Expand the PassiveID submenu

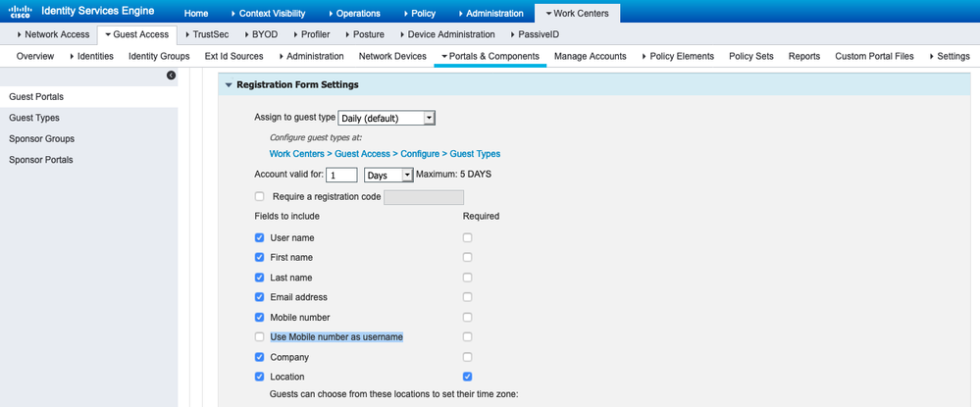[535, 34]
